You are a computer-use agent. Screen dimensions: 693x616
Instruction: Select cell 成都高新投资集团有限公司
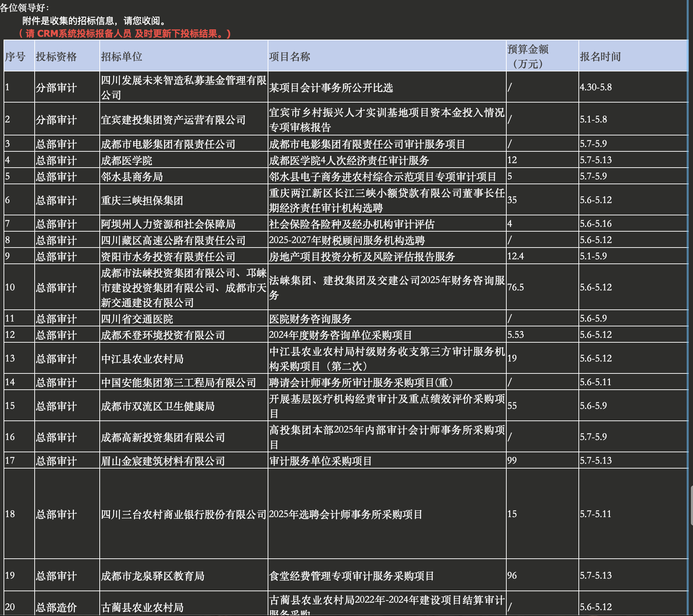(184, 437)
